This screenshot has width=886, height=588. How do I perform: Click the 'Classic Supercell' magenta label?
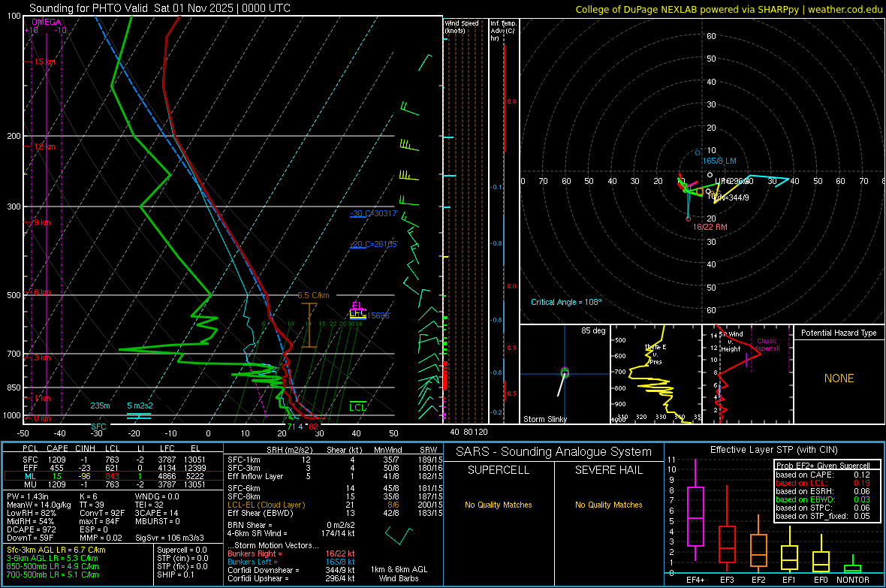tap(767, 345)
